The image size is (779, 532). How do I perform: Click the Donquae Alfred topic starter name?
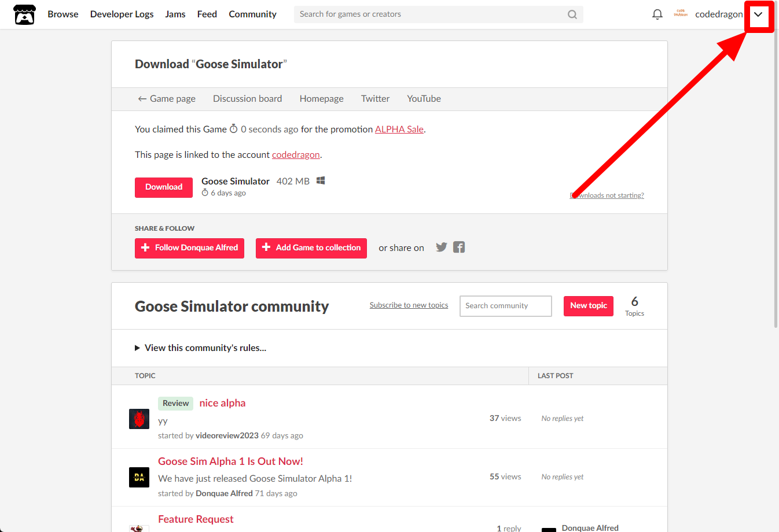click(225, 493)
